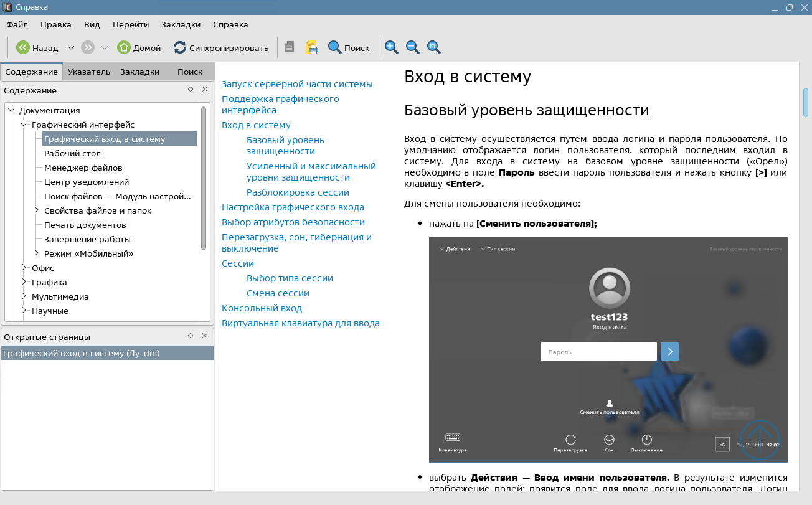Image resolution: width=812 pixels, height=505 pixels.
Task: Click the main page vertical scrollbar handle
Action: (806, 102)
